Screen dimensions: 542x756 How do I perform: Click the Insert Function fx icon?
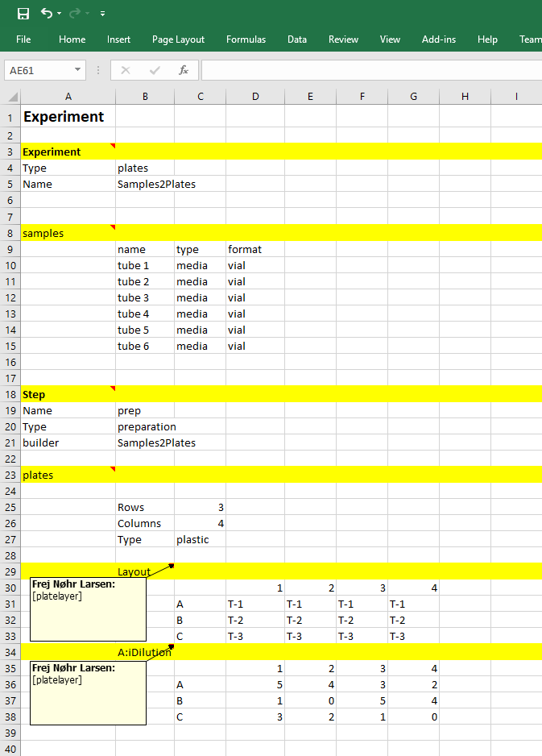point(184,70)
